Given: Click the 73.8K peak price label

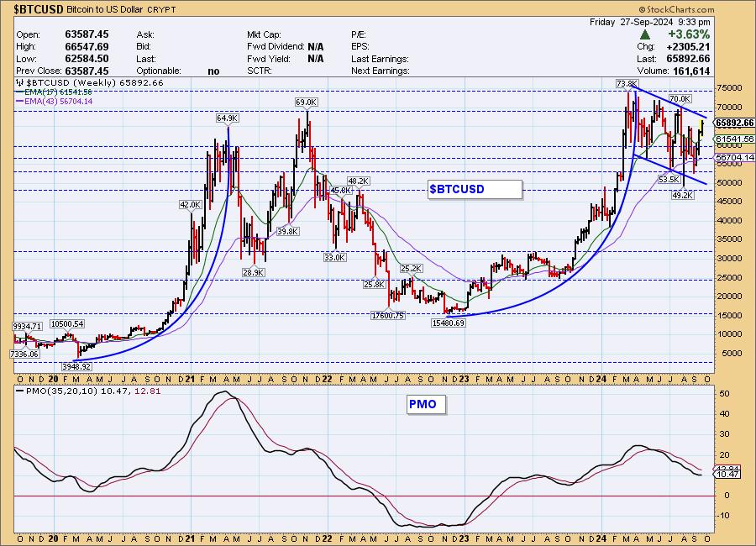Looking at the screenshot, I should click(627, 83).
